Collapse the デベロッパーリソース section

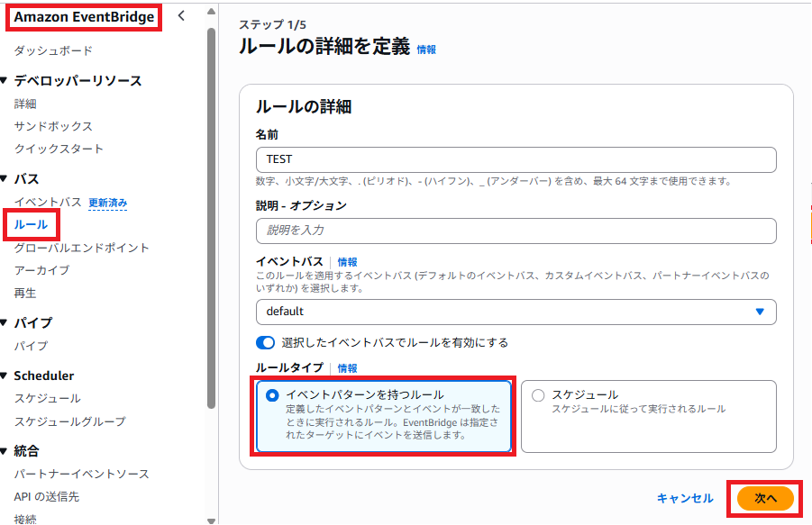click(x=5, y=81)
